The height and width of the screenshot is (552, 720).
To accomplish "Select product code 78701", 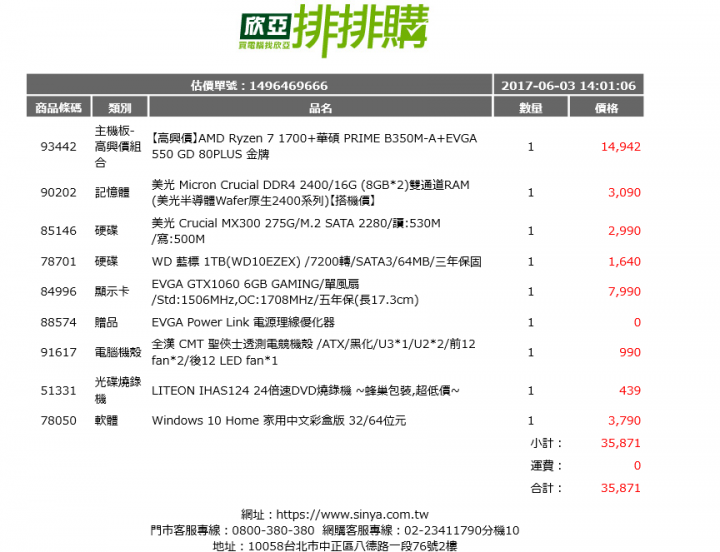I will [58, 261].
